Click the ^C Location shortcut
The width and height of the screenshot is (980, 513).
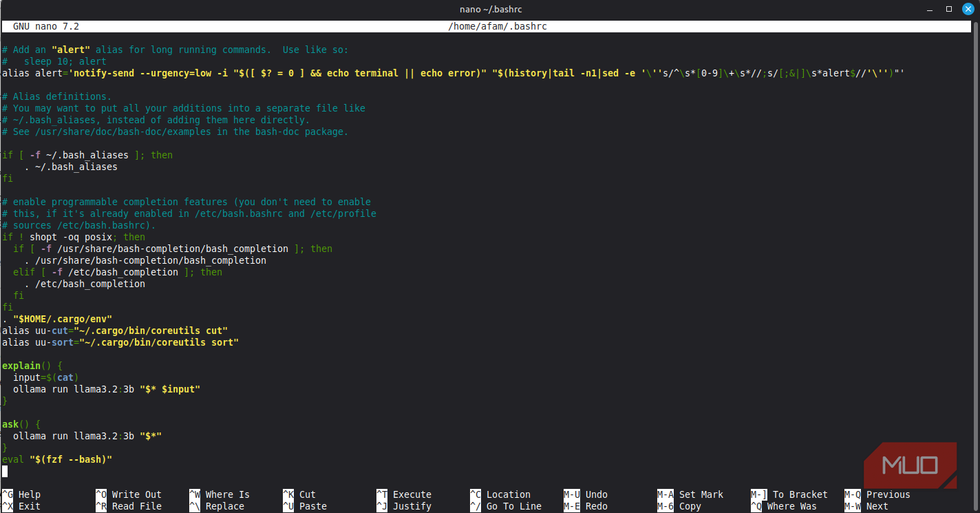click(x=500, y=494)
